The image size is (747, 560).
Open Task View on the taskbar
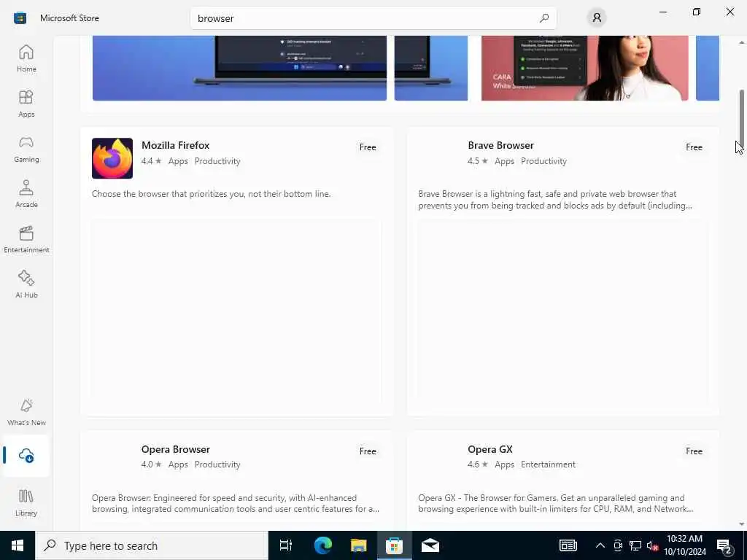point(286,545)
